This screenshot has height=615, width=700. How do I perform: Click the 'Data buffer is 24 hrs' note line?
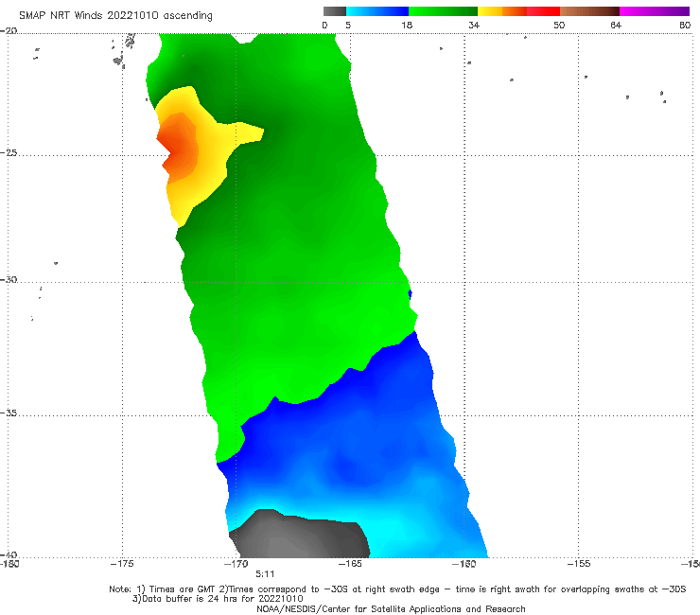coord(218,599)
